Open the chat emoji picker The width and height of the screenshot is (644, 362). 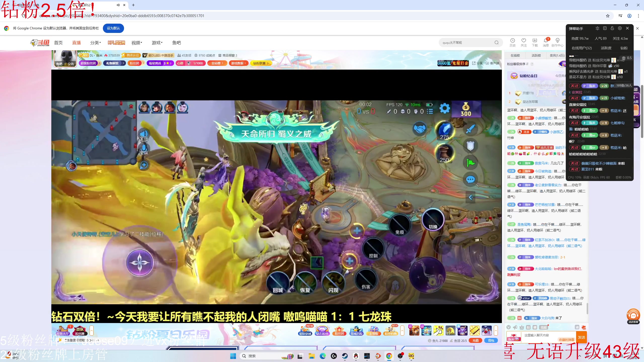(x=509, y=327)
